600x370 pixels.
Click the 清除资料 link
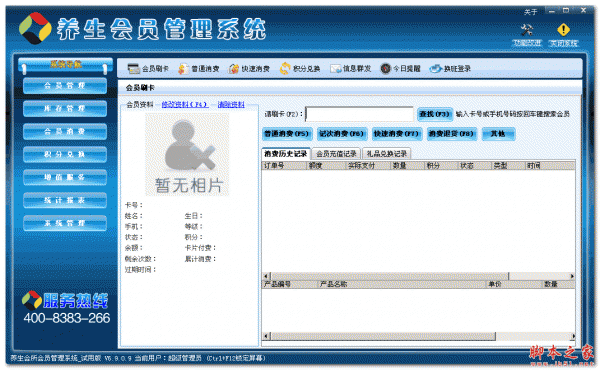pos(231,104)
